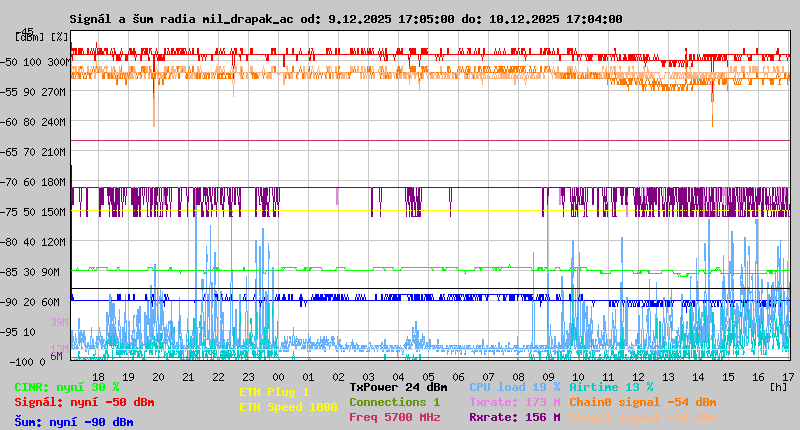Viewport: 800px width, 430px height.
Task: Click the 'Txrate: 173 M' legend label
Action: (x=515, y=402)
